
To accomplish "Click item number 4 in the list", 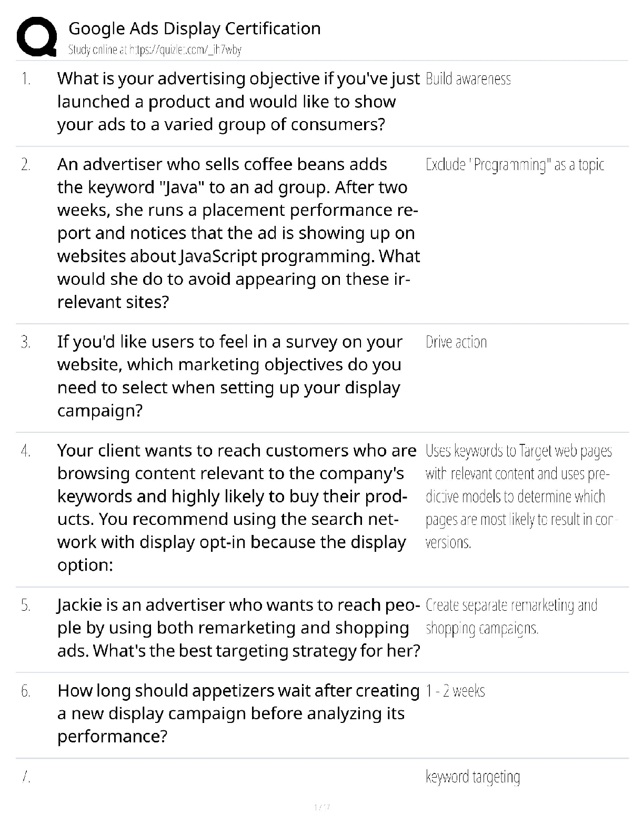I will click(25, 451).
